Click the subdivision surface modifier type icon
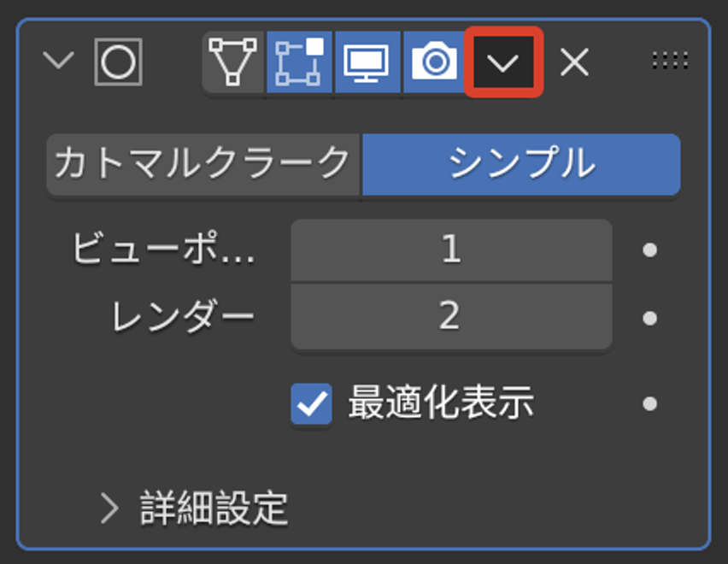Image resolution: width=728 pixels, height=564 pixels. pyautogui.click(x=119, y=62)
